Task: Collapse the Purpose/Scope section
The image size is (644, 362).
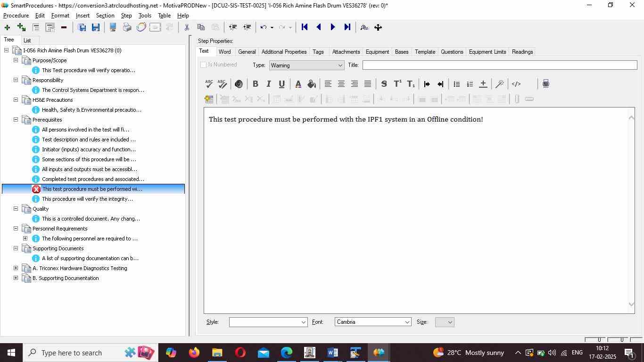Action: (x=16, y=60)
